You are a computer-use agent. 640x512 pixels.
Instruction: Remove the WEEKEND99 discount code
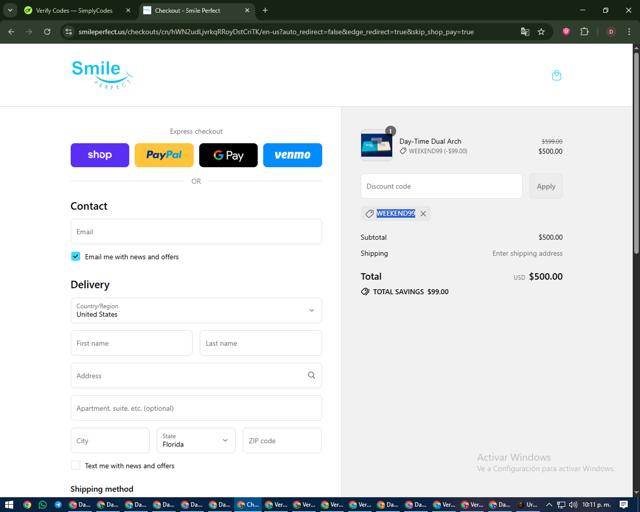[423, 214]
